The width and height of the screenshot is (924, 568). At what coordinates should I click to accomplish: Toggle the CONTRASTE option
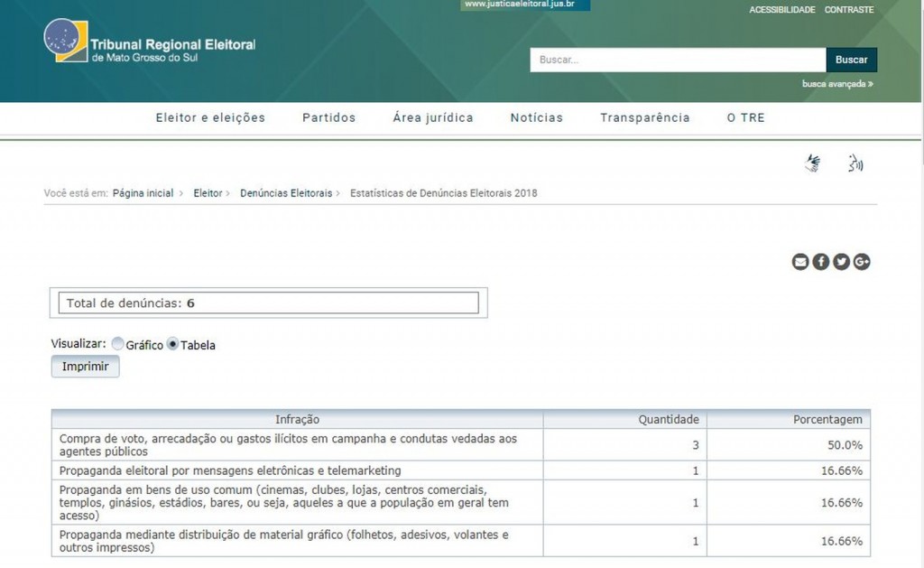pos(848,10)
